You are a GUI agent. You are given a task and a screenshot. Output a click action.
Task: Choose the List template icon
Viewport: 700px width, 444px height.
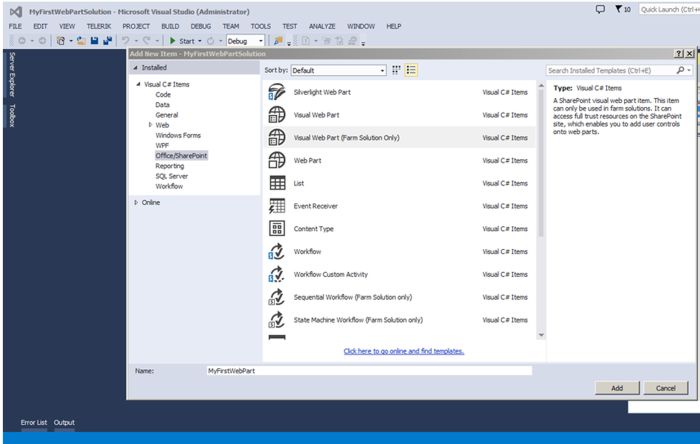[x=278, y=183]
